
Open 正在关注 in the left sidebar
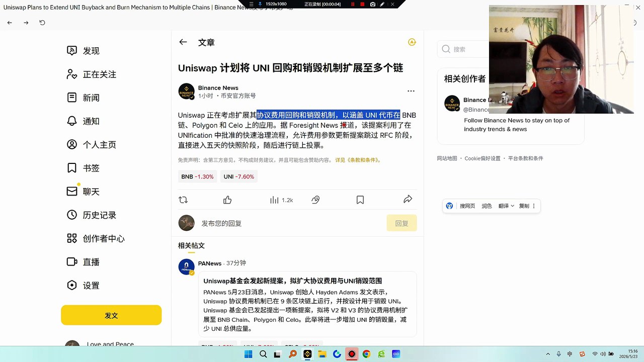(92, 74)
